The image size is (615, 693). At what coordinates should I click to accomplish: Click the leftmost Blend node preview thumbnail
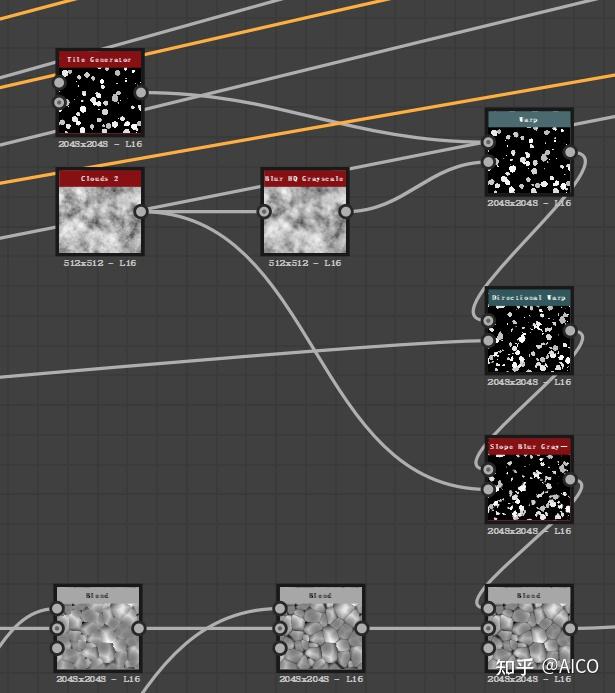[98, 636]
